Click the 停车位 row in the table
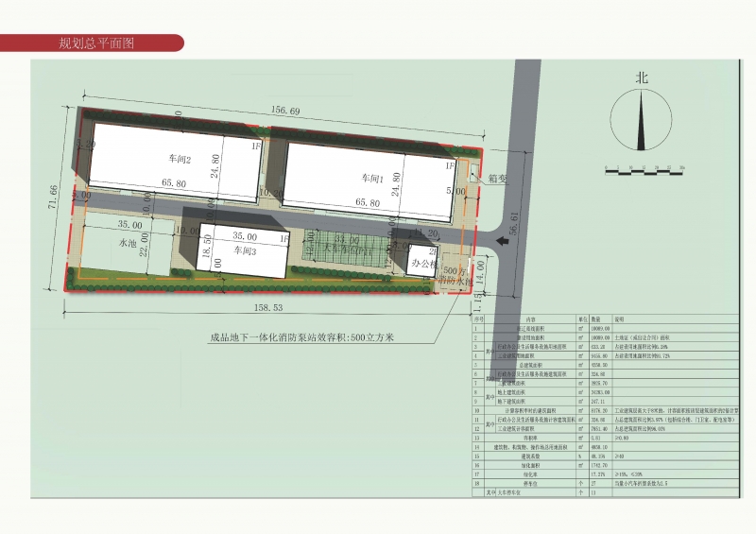756x534 pixels. click(529, 483)
